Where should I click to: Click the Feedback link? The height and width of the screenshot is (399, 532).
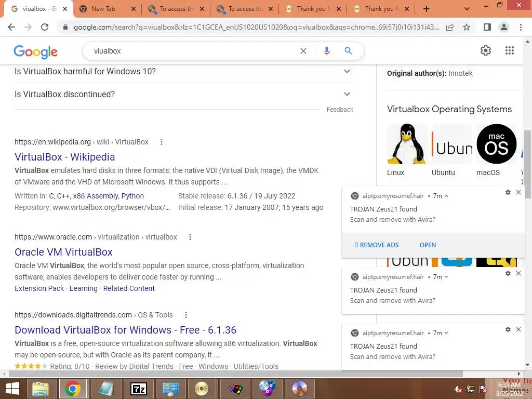[340, 110]
